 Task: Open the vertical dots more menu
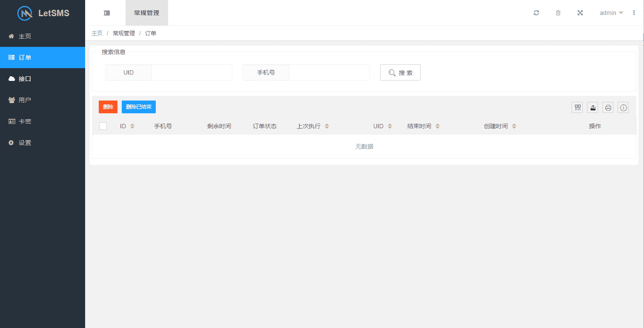tap(634, 13)
